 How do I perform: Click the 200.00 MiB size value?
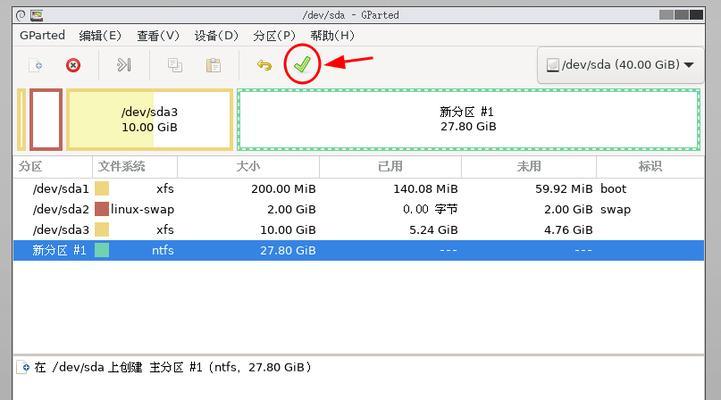pyautogui.click(x=283, y=189)
